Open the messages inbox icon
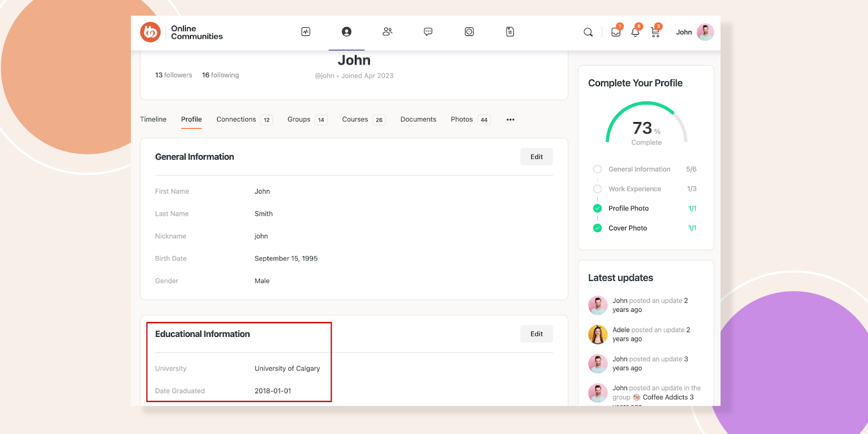 pos(616,32)
